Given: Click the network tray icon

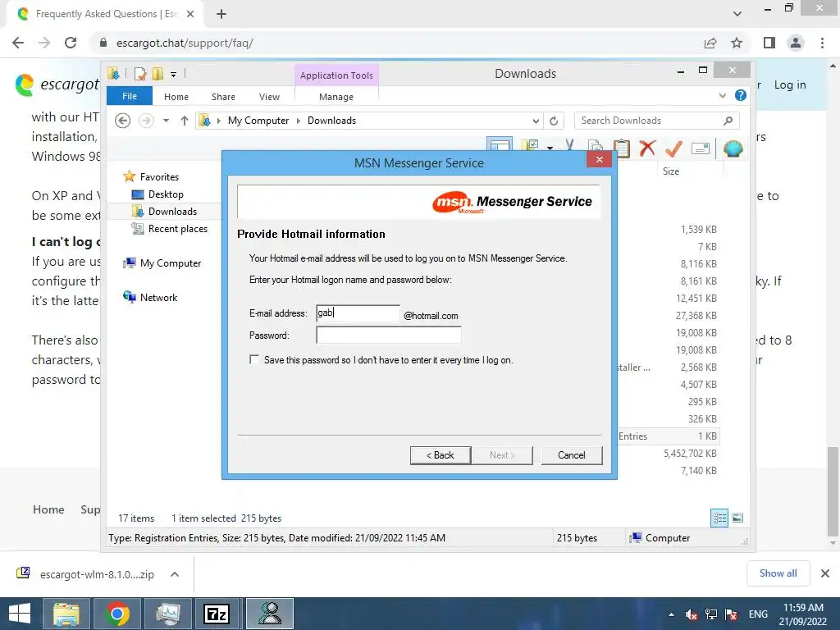Looking at the screenshot, I should click(711, 614).
